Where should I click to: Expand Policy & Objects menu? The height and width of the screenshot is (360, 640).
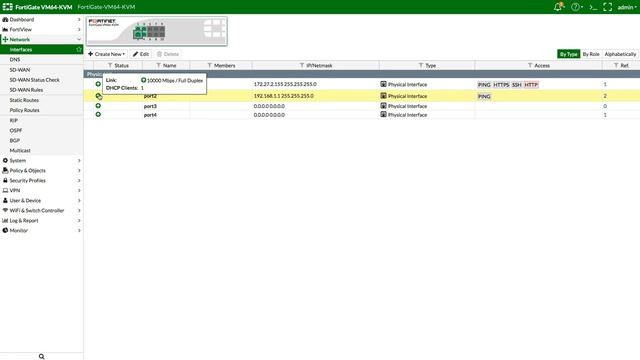click(41, 171)
